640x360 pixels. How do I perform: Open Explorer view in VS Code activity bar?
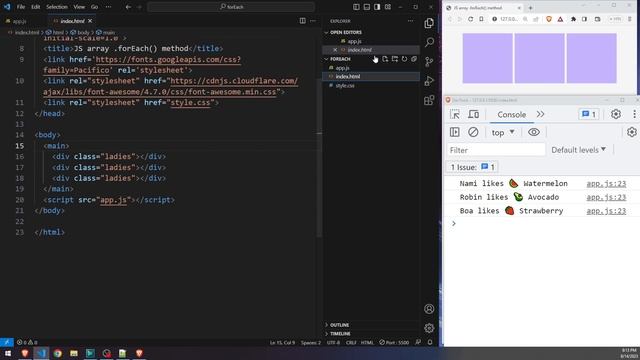pyautogui.click(x=429, y=23)
